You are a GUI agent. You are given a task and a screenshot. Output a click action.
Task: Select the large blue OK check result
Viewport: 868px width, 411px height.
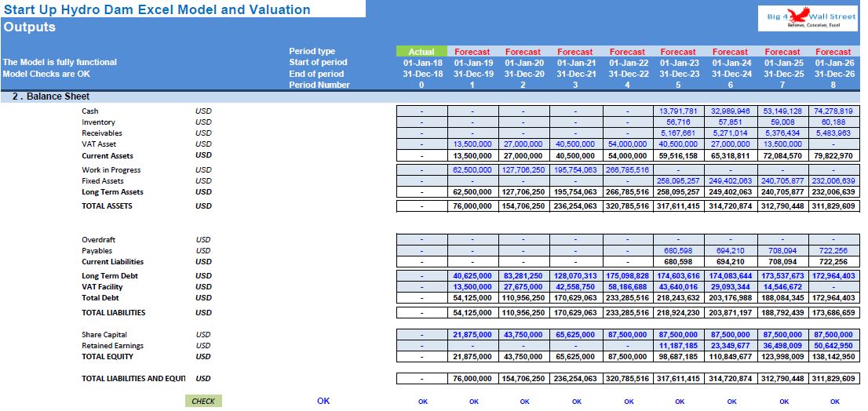(323, 401)
